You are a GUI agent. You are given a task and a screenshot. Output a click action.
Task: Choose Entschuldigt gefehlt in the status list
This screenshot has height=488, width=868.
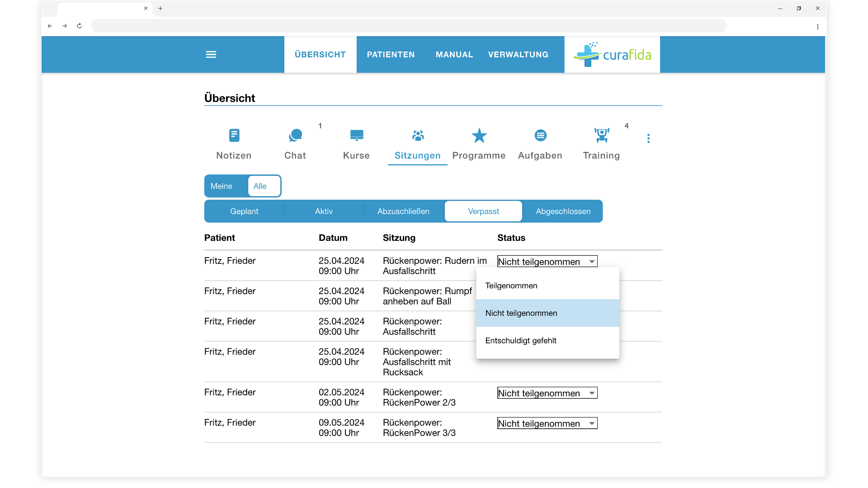click(547, 341)
